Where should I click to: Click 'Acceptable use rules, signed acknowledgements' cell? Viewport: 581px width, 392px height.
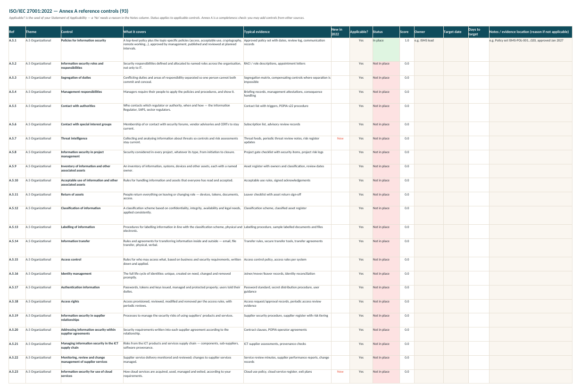[287, 185]
